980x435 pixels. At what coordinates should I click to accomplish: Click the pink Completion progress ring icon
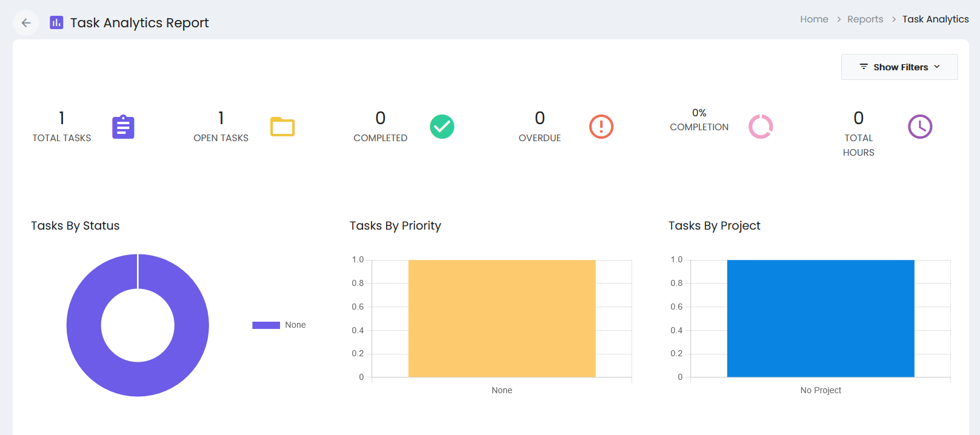[x=761, y=127]
